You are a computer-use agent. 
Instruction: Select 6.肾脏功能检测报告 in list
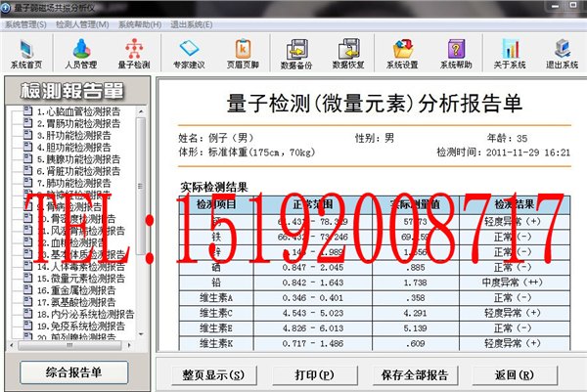pyautogui.click(x=78, y=171)
